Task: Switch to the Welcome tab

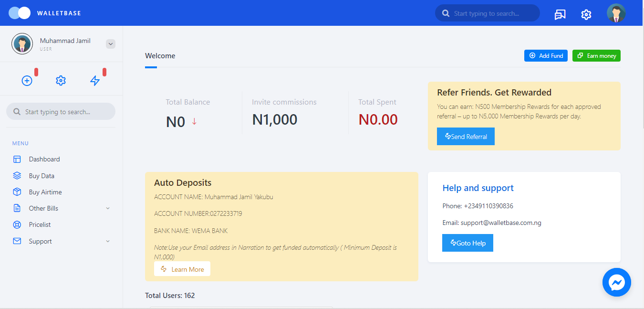Action: pos(160,55)
